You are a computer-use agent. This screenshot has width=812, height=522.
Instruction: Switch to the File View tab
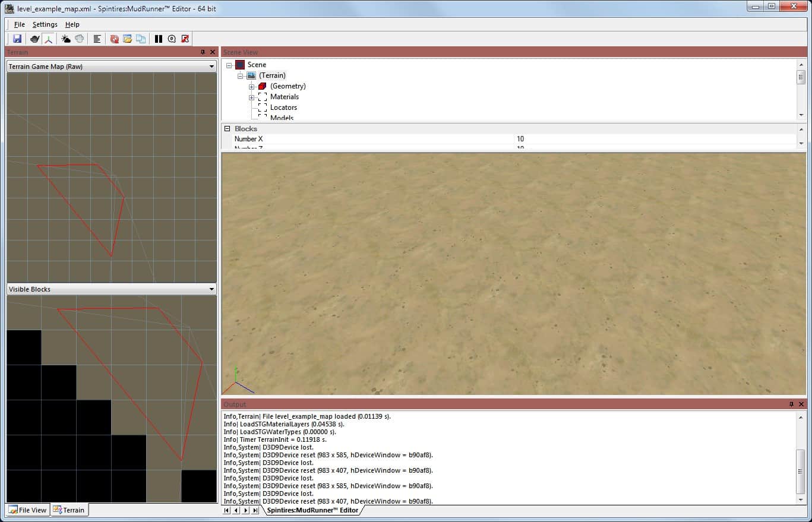click(27, 510)
